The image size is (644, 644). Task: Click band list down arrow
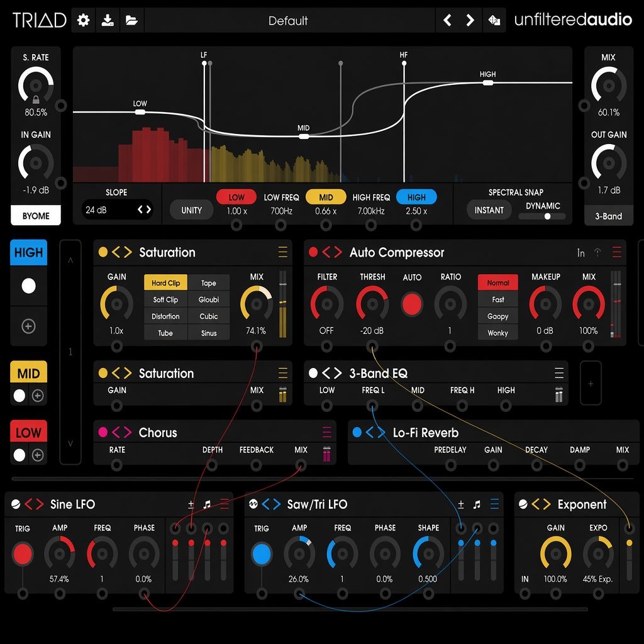coord(70,443)
